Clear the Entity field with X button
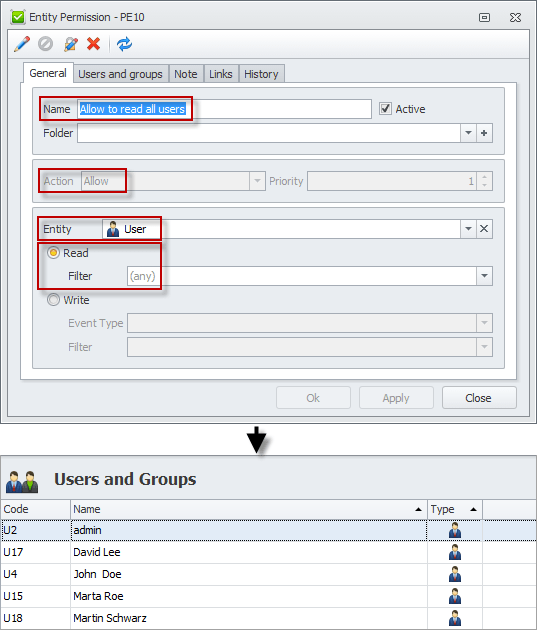 (x=484, y=229)
